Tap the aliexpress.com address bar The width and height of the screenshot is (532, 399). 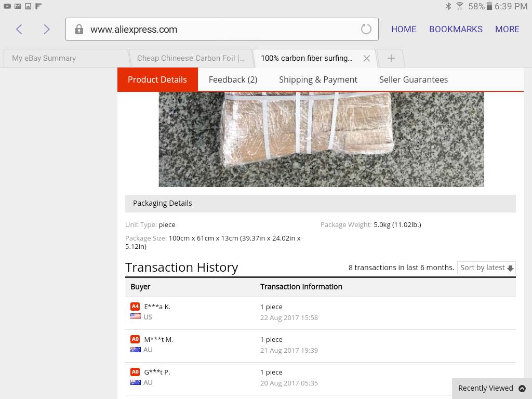pos(218,30)
